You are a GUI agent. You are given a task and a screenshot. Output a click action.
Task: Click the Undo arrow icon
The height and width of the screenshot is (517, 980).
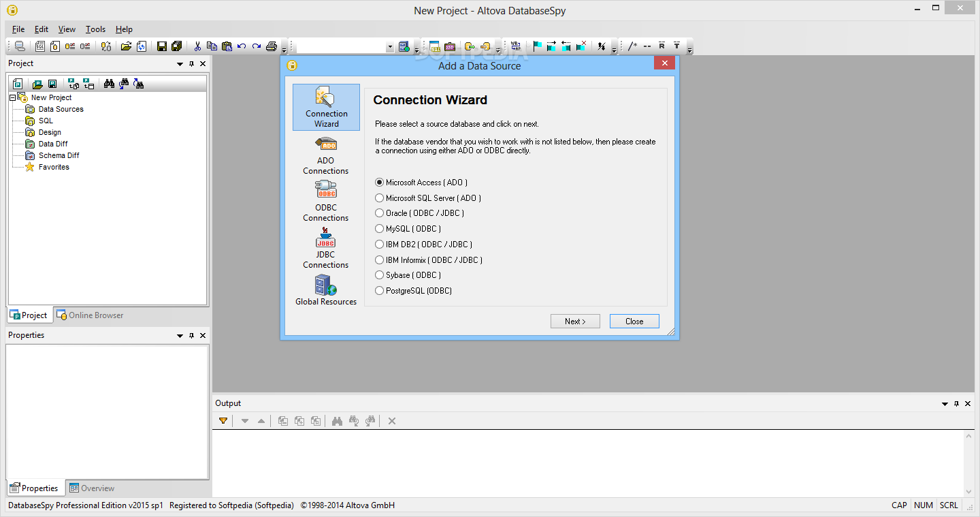(x=242, y=46)
